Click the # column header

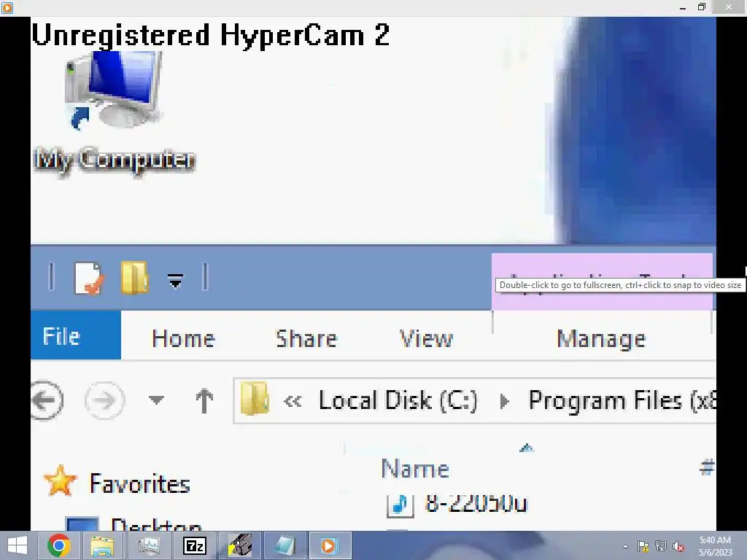[x=707, y=467]
